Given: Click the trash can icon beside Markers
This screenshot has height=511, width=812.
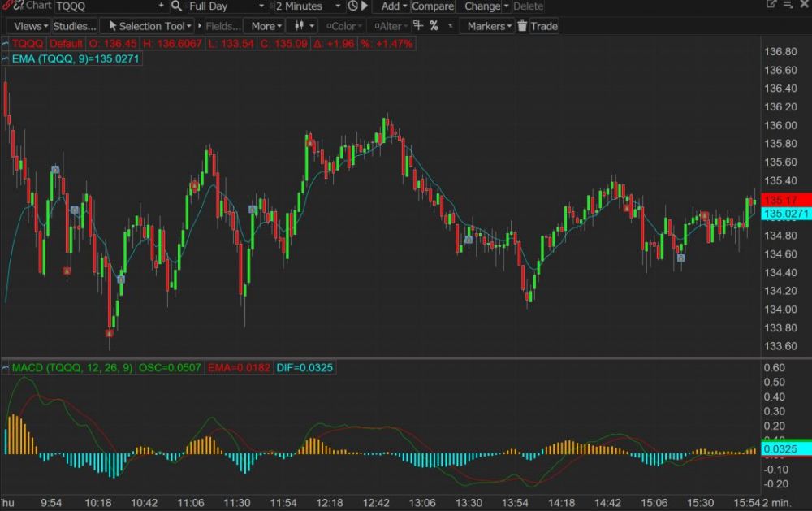Looking at the screenshot, I should click(523, 26).
